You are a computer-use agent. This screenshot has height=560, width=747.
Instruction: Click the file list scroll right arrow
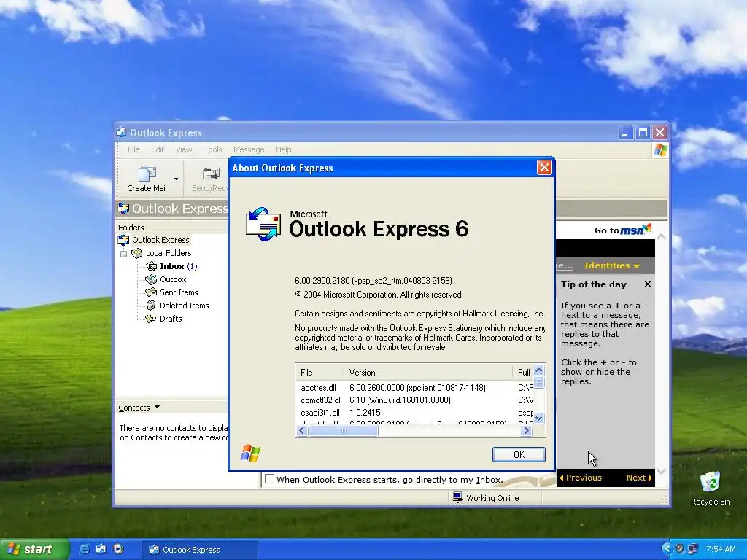526,430
